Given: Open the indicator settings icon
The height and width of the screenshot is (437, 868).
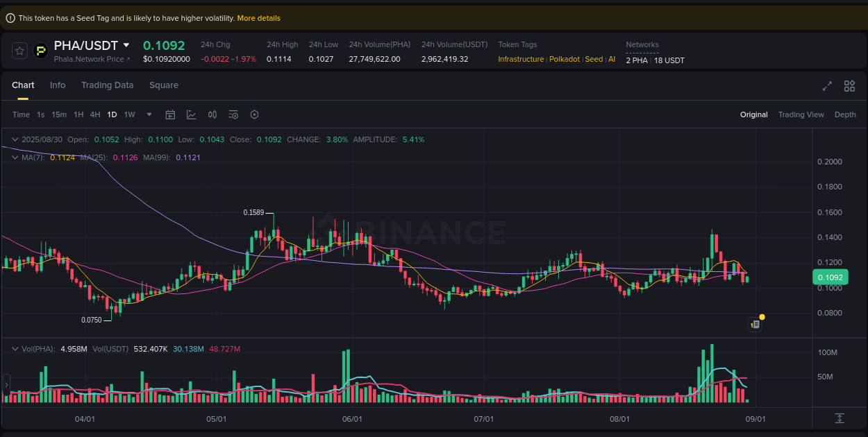Looking at the screenshot, I should tap(233, 114).
